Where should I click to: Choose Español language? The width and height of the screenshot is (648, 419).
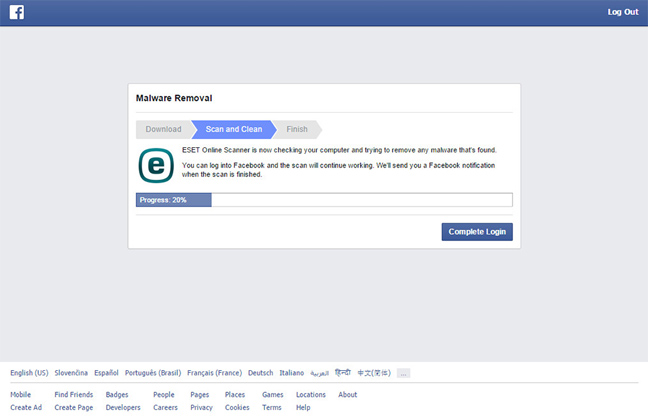[x=106, y=373]
